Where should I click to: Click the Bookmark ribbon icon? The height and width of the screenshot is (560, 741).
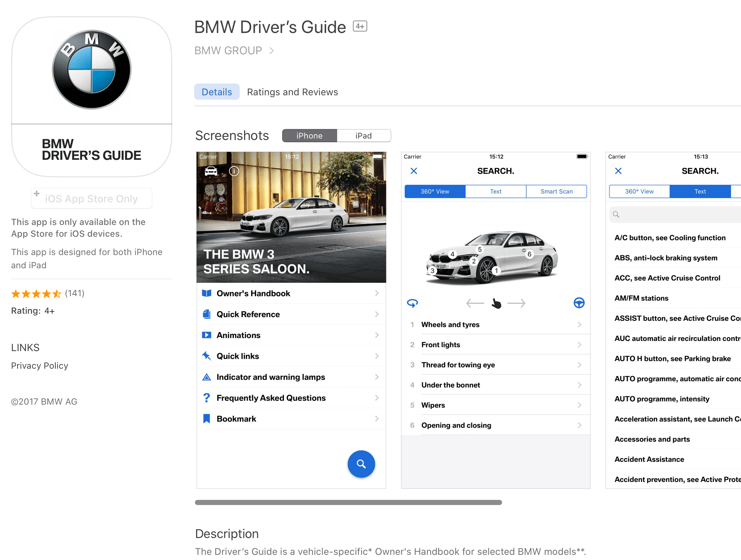[x=207, y=419]
